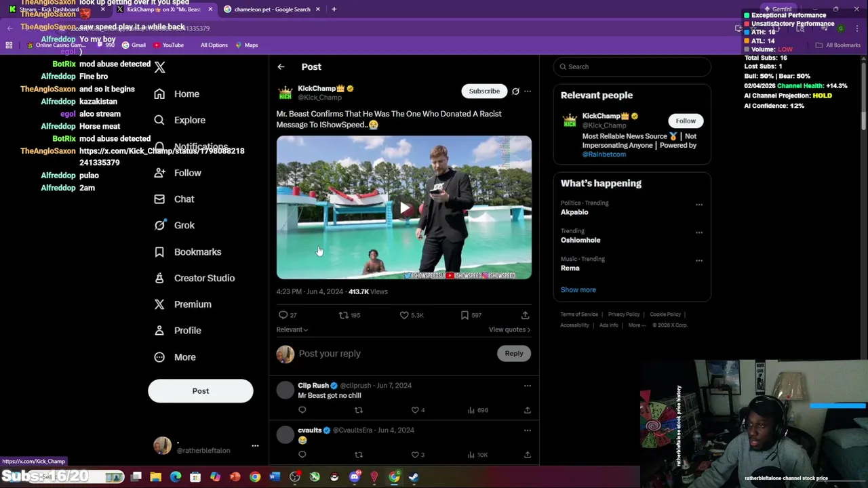
Task: Open Privacy Policy link
Action: pos(624,314)
